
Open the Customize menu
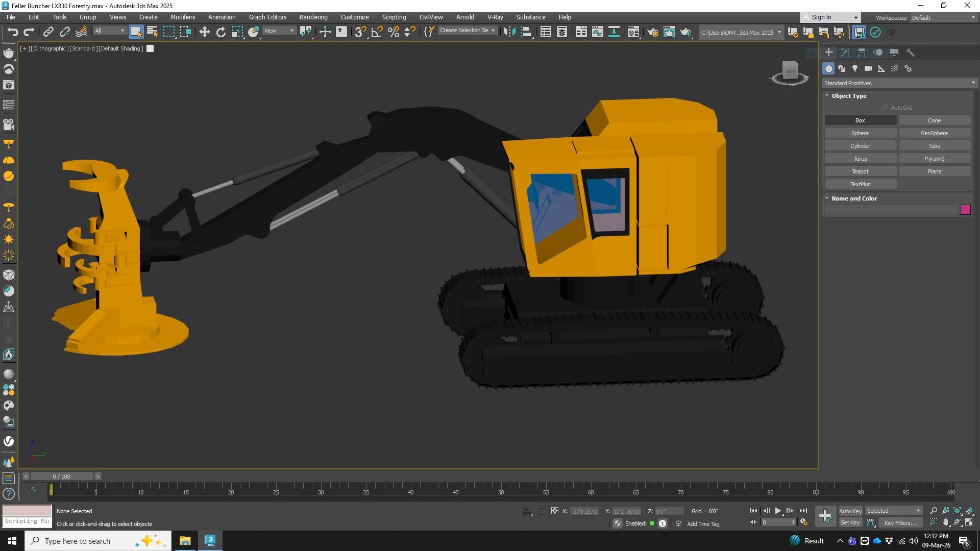[355, 17]
